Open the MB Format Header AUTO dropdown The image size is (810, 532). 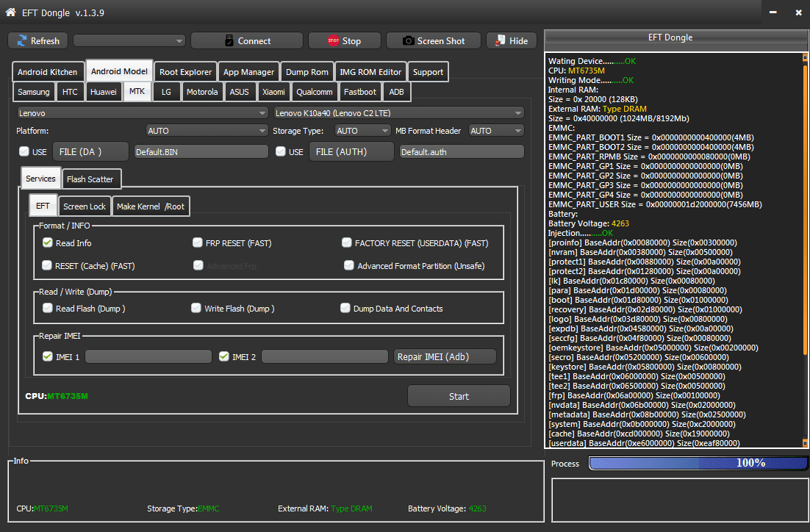[496, 131]
